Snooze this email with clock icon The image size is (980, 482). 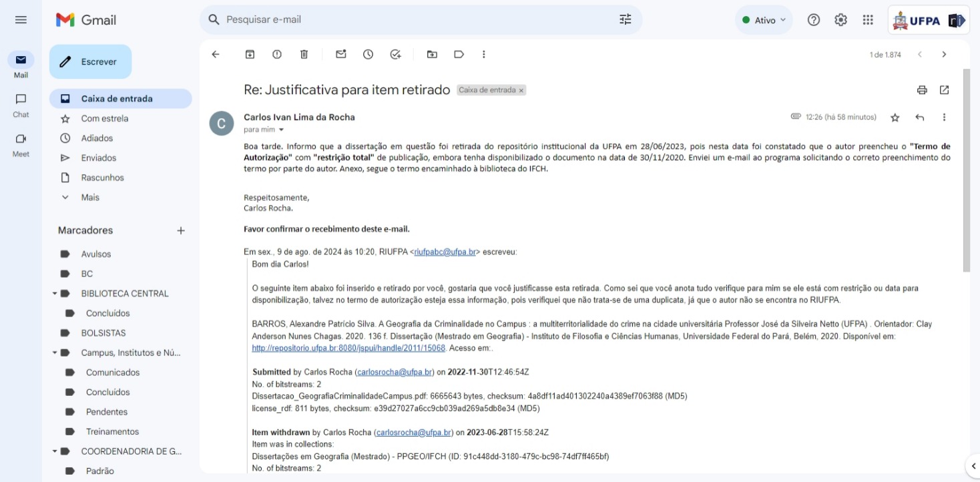coord(368,55)
